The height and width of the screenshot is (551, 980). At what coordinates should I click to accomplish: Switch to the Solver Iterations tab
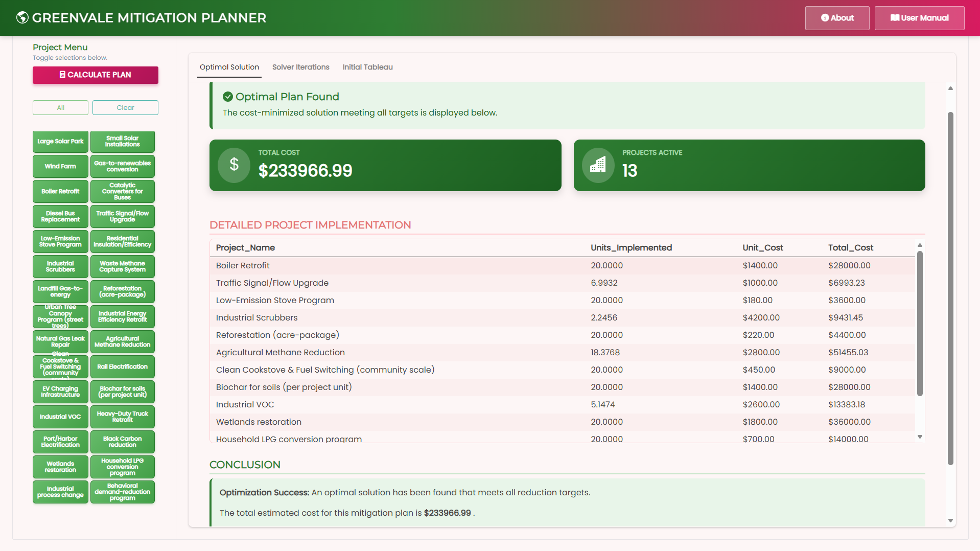(300, 67)
